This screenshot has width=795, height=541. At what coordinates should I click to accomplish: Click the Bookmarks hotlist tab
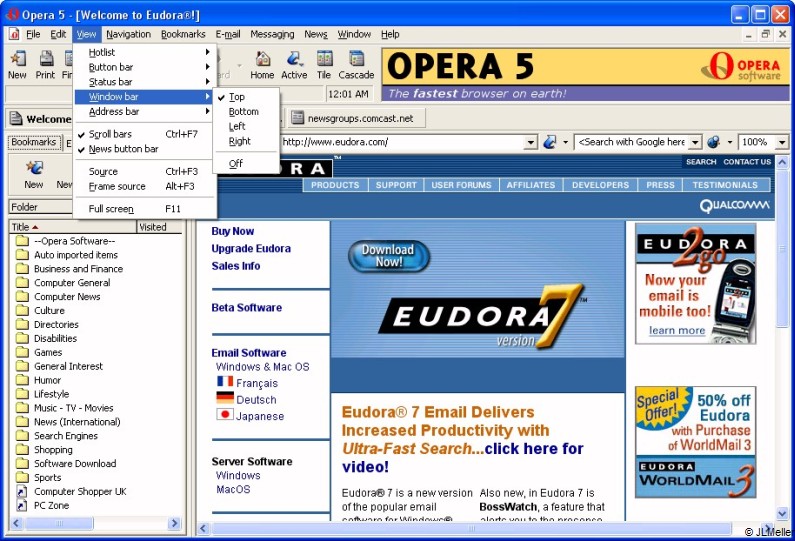(33, 142)
